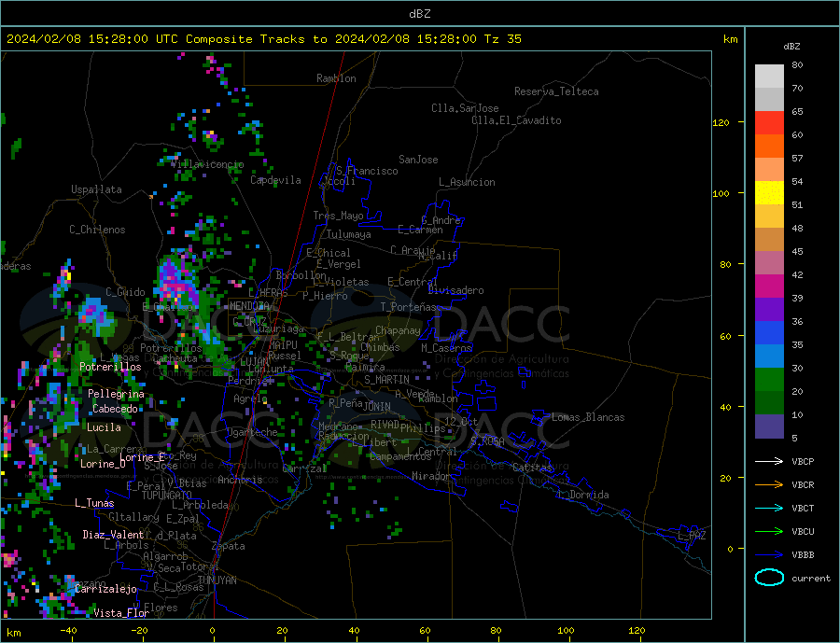Click the RIVAD city label
This screenshot has height=643, width=840.
point(385,425)
